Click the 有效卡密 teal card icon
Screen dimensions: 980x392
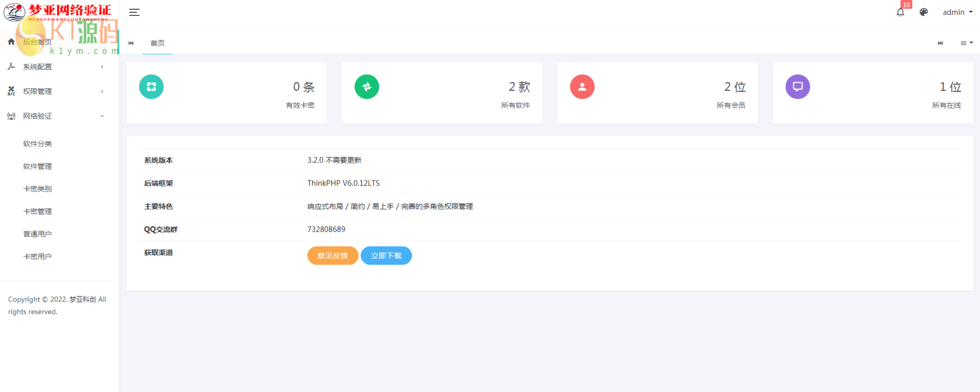click(x=151, y=87)
